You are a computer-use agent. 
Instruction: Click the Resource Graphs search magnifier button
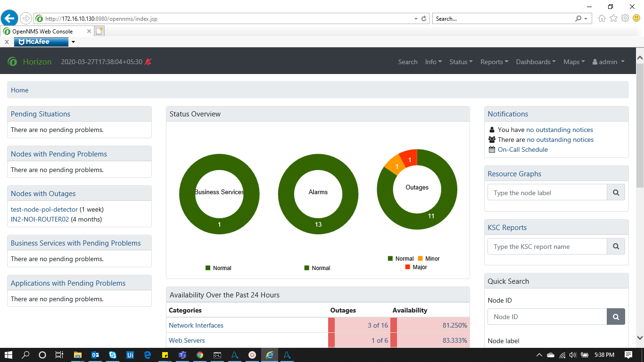[616, 193]
